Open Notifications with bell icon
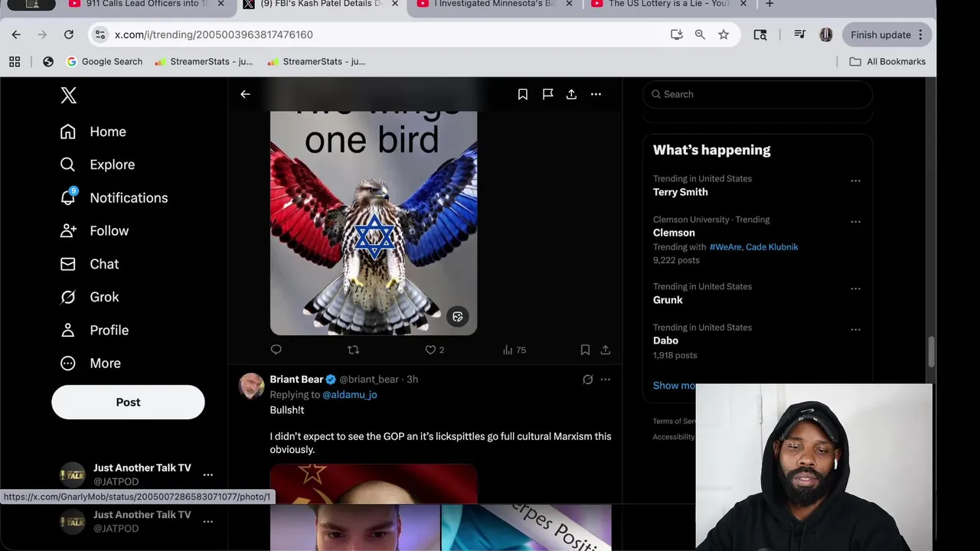The width and height of the screenshot is (980, 551). click(113, 197)
